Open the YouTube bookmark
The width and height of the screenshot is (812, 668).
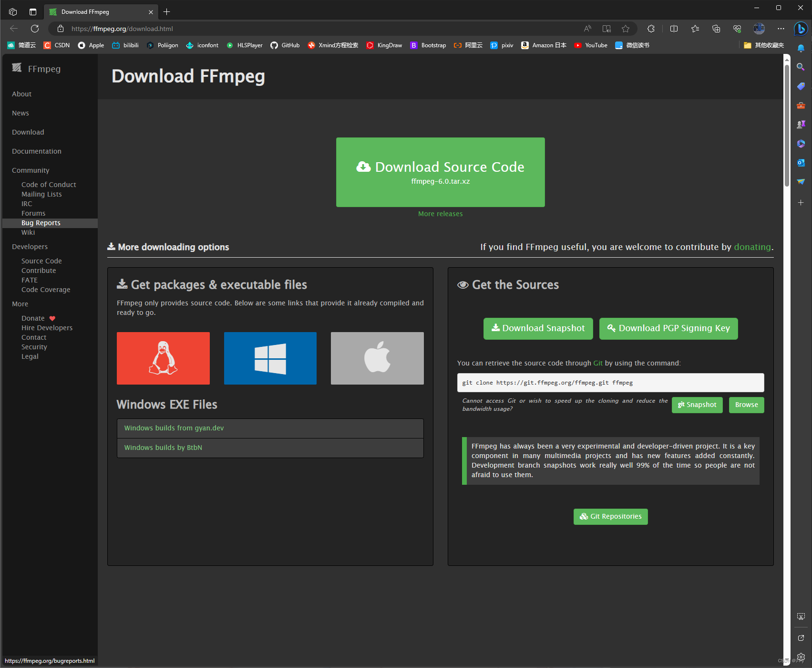591,45
